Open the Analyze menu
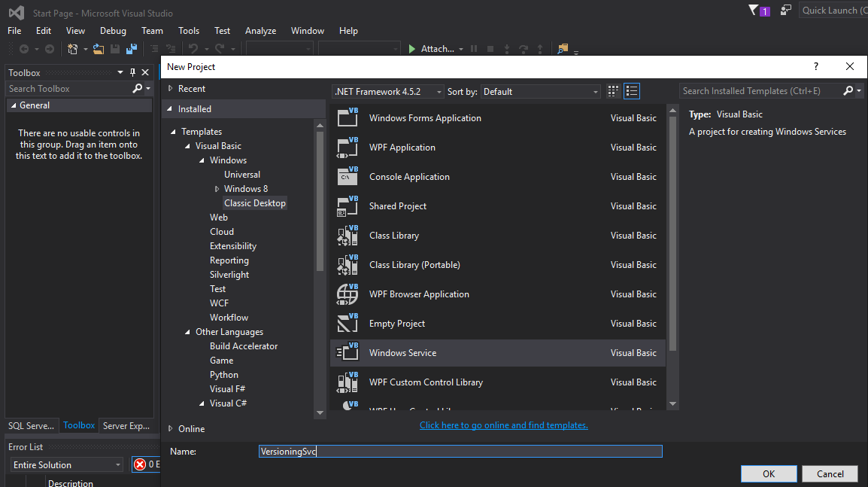 (261, 30)
